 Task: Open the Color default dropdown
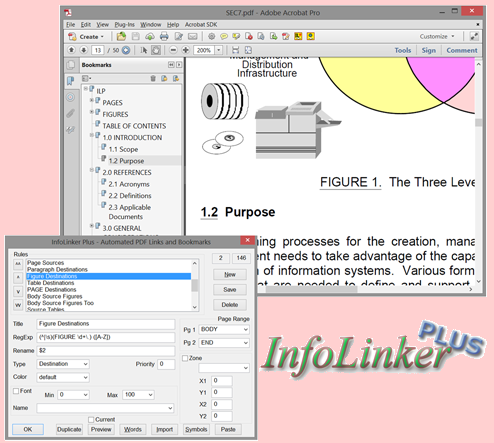pos(63,377)
